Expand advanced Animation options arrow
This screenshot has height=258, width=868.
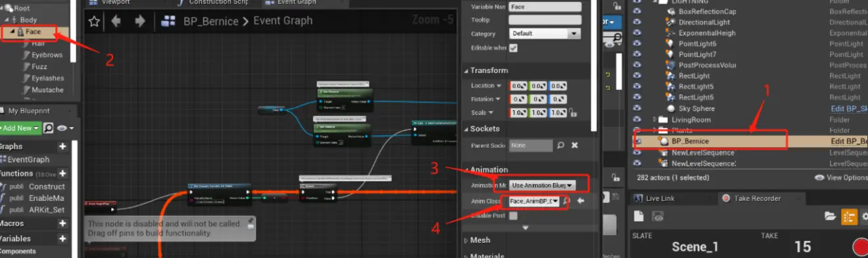525,228
